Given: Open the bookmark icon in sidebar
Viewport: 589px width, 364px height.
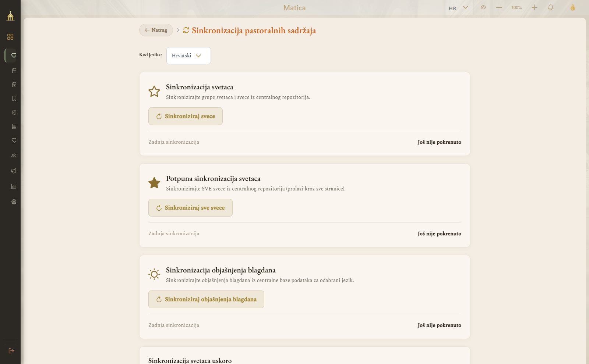Looking at the screenshot, I should coord(14,99).
